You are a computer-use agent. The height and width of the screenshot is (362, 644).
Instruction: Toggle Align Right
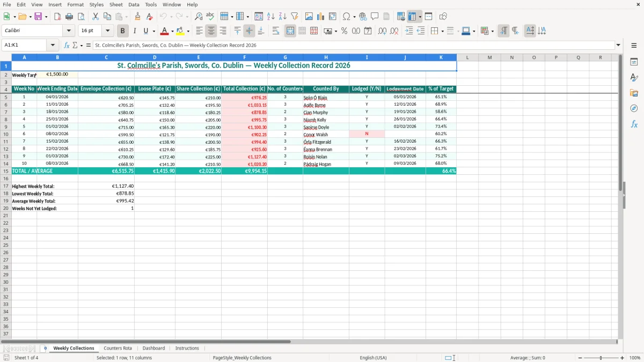[223, 31]
